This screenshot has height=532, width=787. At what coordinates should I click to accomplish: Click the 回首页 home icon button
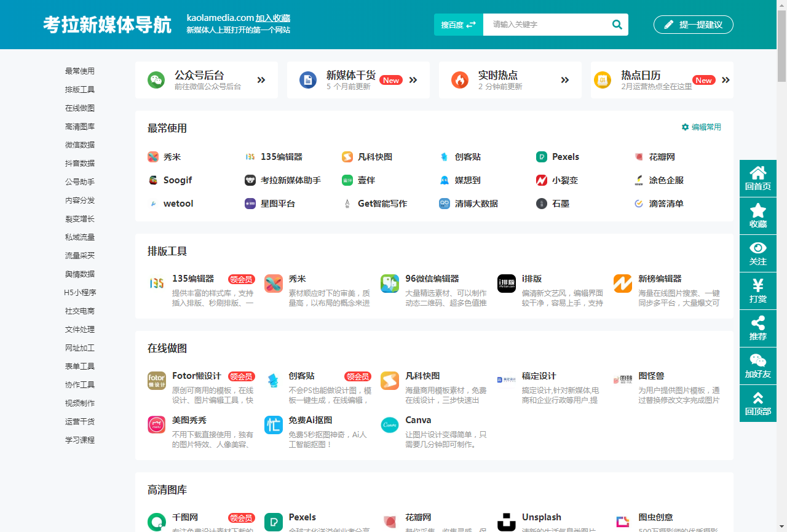point(758,178)
